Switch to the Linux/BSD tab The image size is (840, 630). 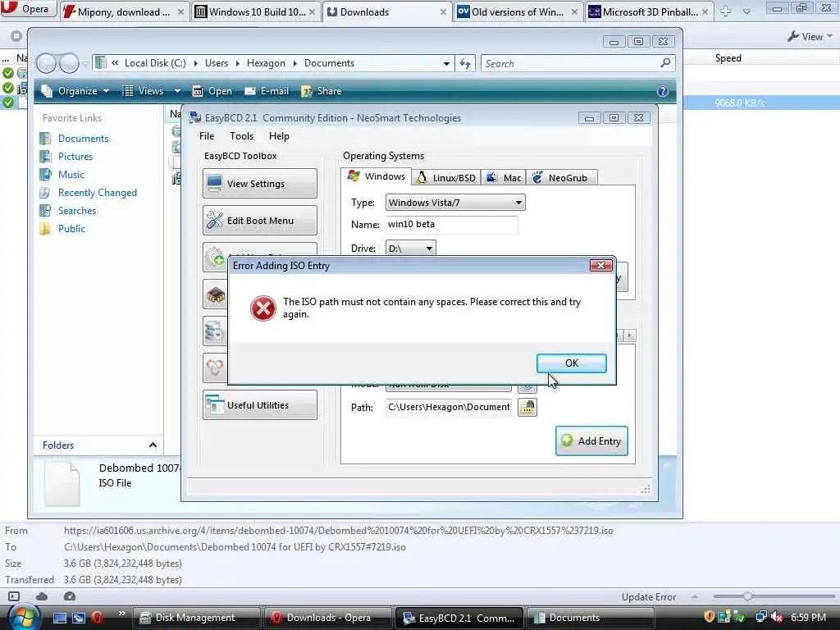[445, 177]
